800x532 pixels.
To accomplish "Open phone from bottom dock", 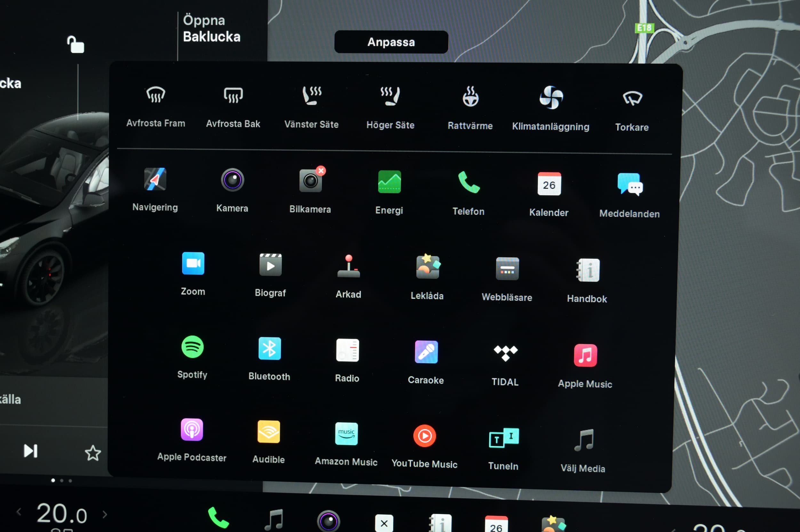I will [x=218, y=518].
